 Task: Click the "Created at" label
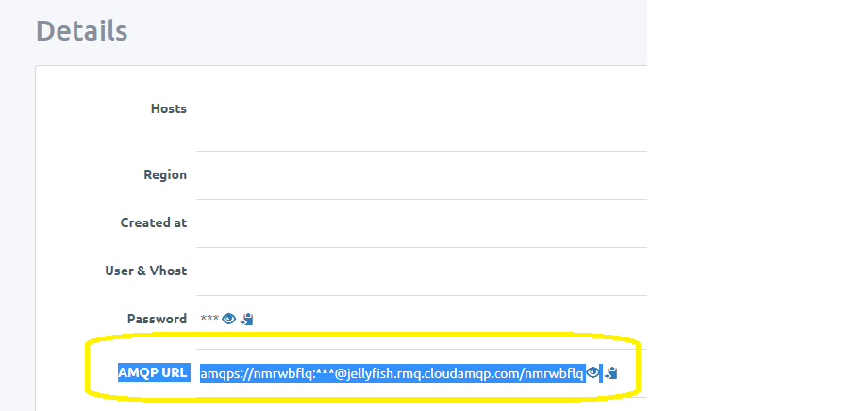pos(154,222)
